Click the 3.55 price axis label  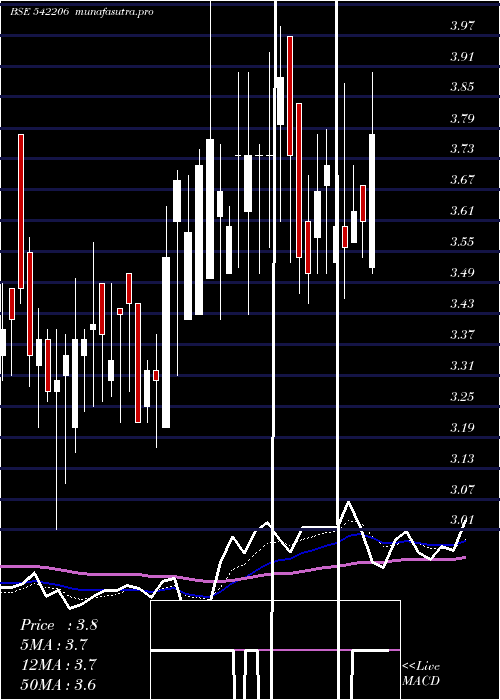tap(462, 242)
